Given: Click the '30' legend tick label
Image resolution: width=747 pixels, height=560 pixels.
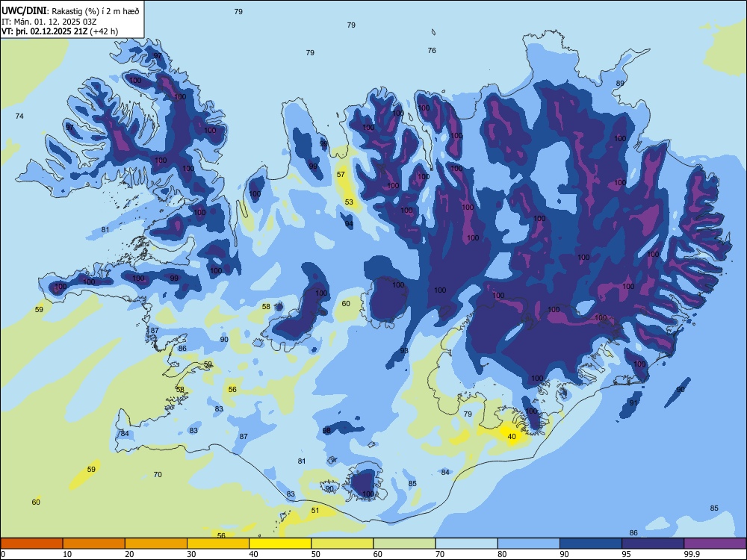Looking at the screenshot, I should pos(191,554).
